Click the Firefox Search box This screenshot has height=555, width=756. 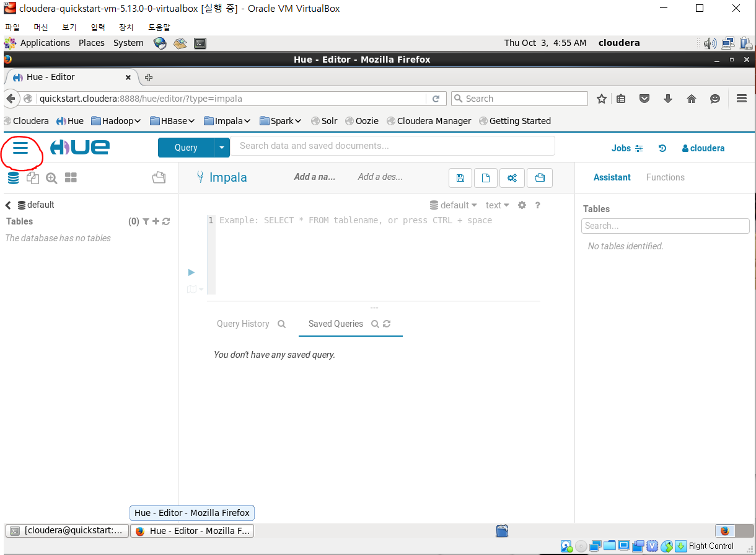click(519, 99)
